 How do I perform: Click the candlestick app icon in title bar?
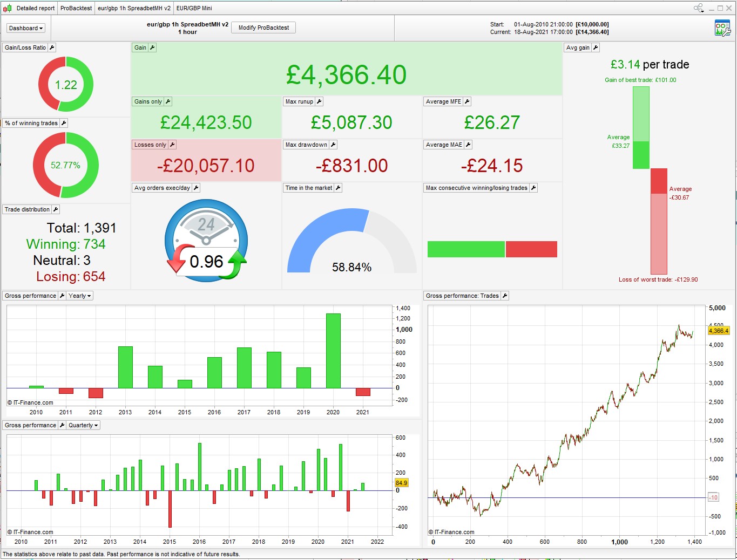(x=7, y=8)
